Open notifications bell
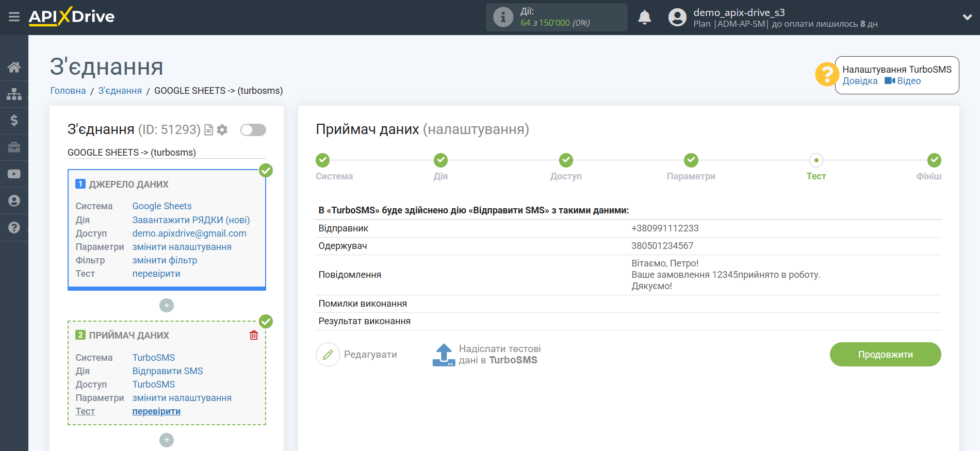980x451 pixels. click(644, 18)
